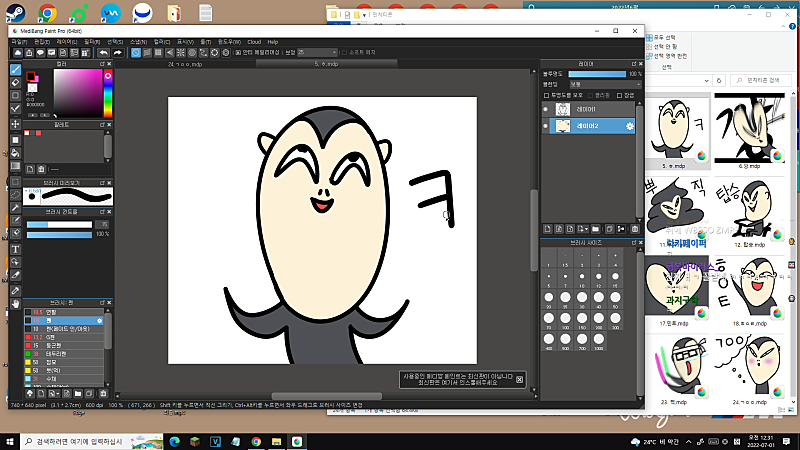The height and width of the screenshot is (450, 800).
Task: Select the Eraser tool
Action: 15,82
